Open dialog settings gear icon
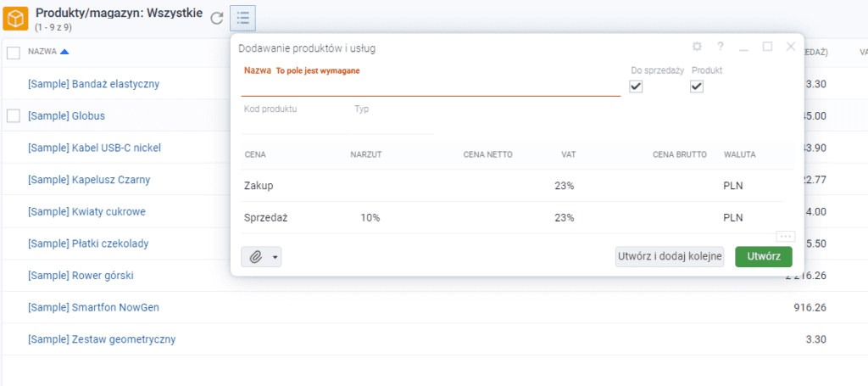868x386 pixels. 697,47
